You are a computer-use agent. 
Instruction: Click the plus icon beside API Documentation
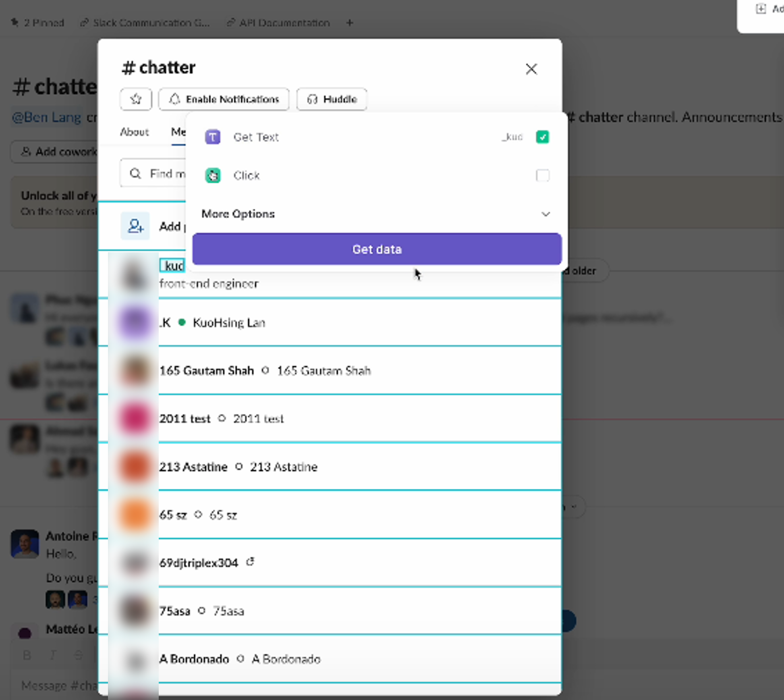[x=350, y=23]
